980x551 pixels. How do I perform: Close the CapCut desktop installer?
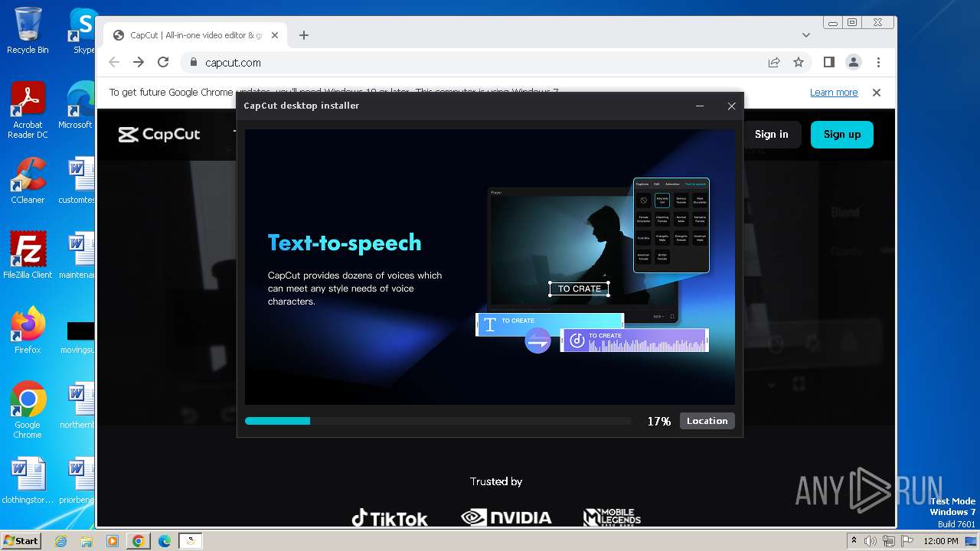coord(731,106)
